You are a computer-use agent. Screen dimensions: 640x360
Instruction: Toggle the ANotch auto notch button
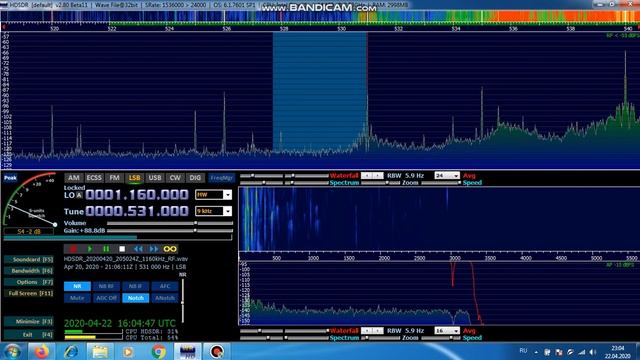pyautogui.click(x=165, y=298)
